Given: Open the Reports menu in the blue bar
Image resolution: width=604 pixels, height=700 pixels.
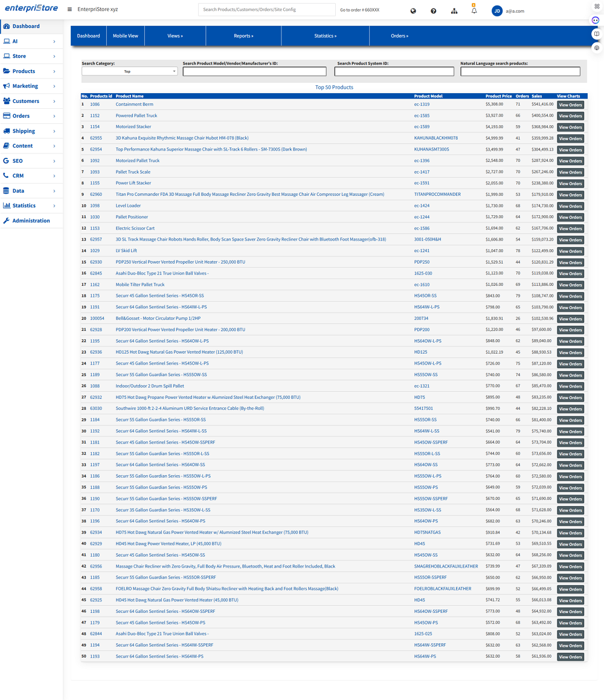Looking at the screenshot, I should (x=243, y=36).
